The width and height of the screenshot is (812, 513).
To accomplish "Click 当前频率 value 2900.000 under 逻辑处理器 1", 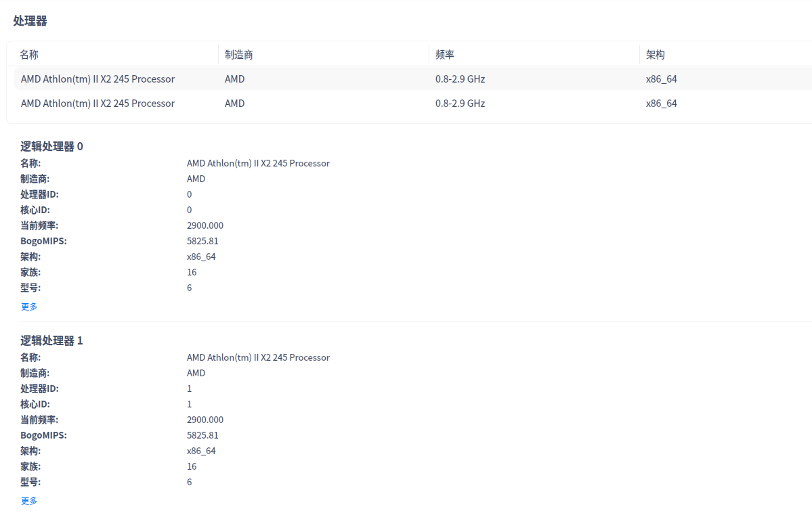I will click(x=205, y=420).
